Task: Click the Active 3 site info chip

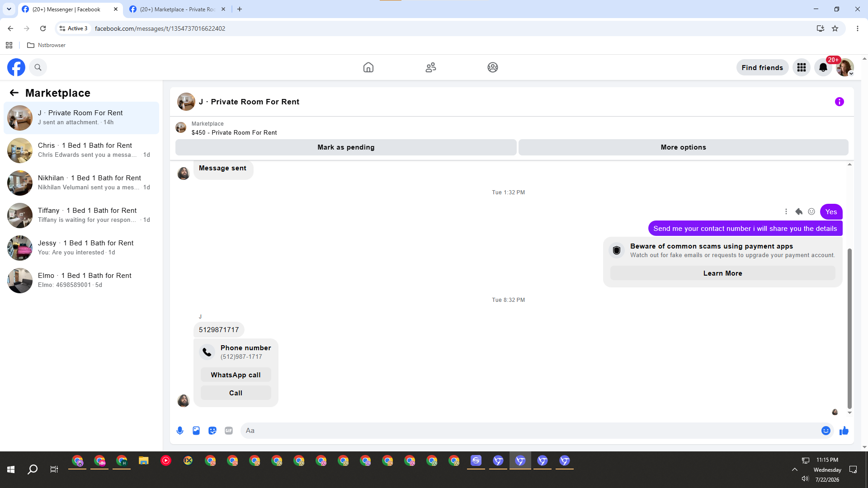Action: 74,28
